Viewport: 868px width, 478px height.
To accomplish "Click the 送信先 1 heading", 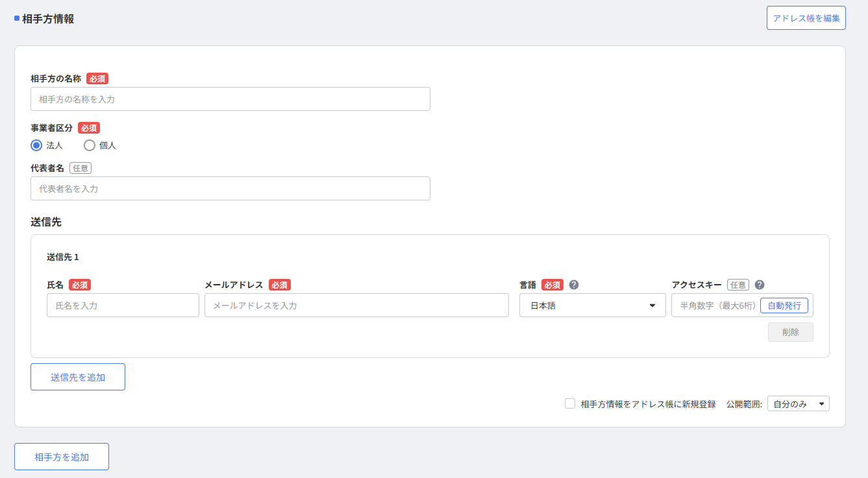I will tap(63, 257).
